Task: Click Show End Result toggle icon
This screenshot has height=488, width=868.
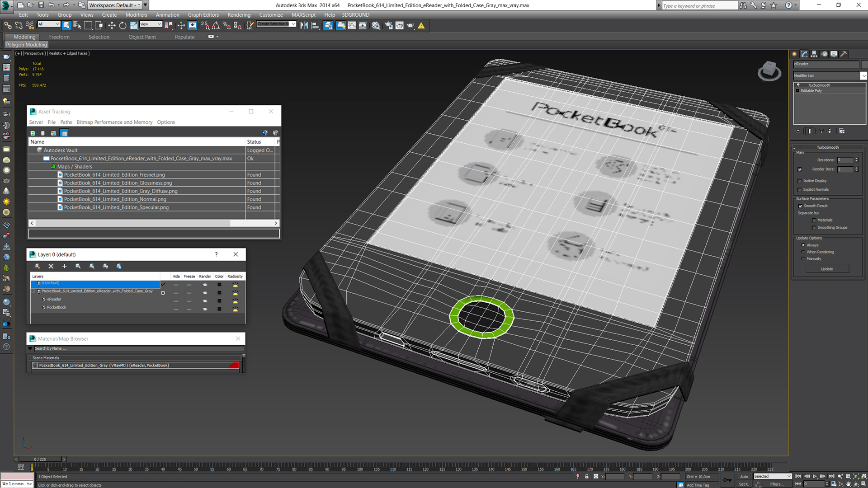Action: (x=810, y=131)
